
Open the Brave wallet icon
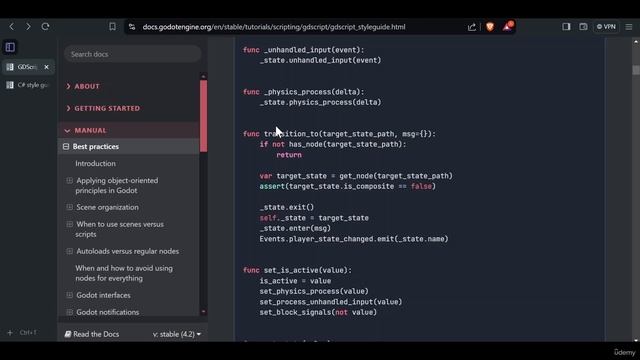click(x=583, y=27)
